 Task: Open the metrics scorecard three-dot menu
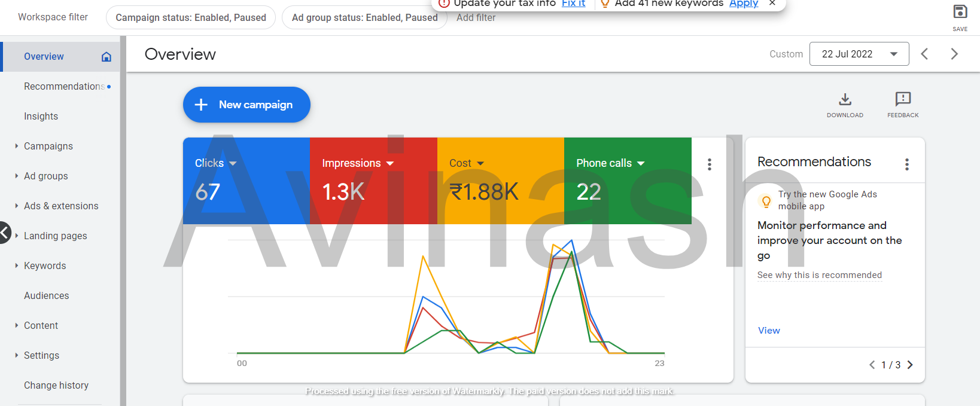point(710,164)
